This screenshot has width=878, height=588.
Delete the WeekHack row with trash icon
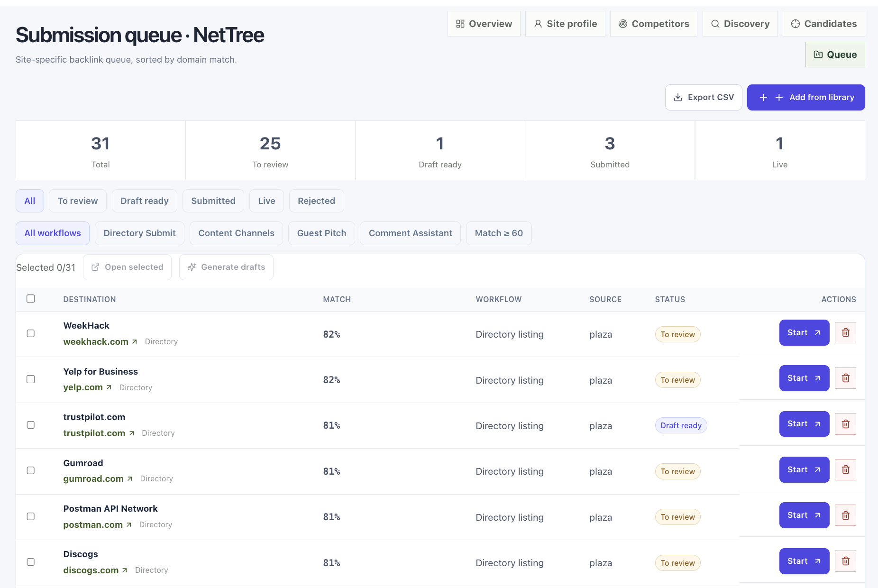845,332
